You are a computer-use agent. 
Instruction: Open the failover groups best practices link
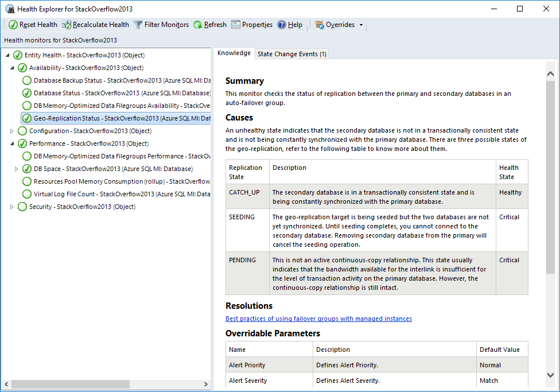[318, 319]
